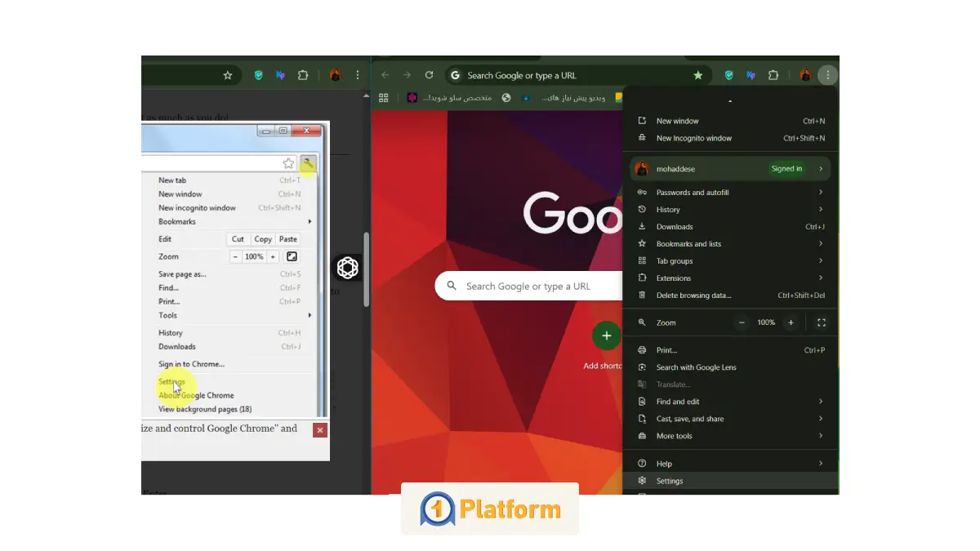Click the globe bookmark in bookmarks bar

click(506, 98)
